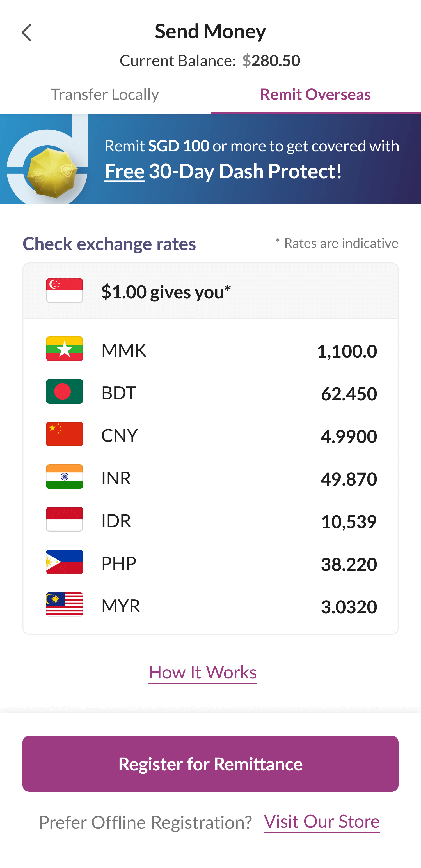
Task: Tap the CNY currency label
Action: (x=119, y=435)
